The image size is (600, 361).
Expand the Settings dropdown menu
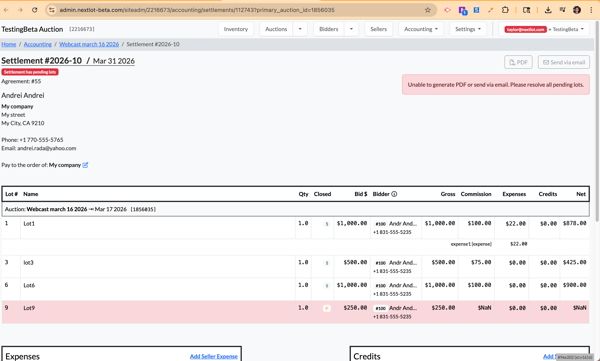(468, 29)
